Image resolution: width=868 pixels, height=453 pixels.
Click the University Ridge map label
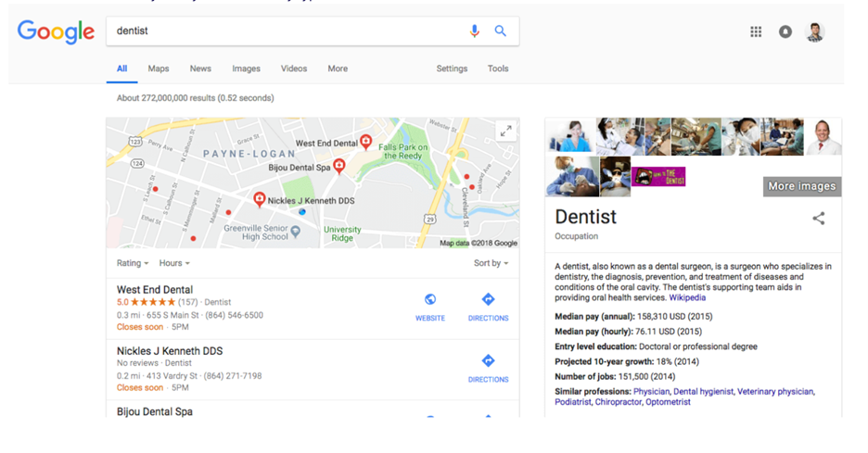pos(342,233)
